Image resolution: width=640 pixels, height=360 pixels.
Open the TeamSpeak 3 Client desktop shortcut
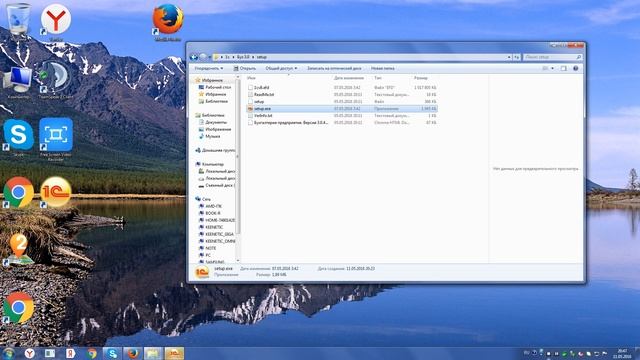click(x=56, y=80)
